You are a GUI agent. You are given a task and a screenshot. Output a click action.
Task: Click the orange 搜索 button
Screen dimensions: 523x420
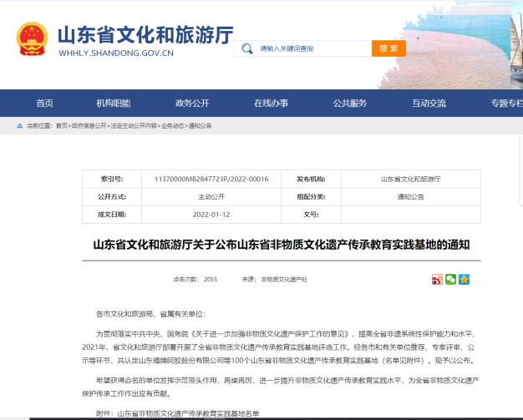pyautogui.click(x=388, y=48)
